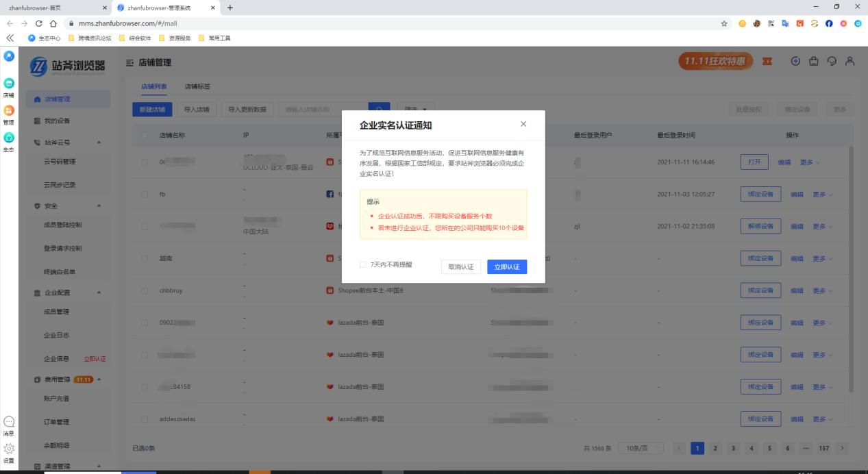Click the 取消认证 button

[x=461, y=266]
